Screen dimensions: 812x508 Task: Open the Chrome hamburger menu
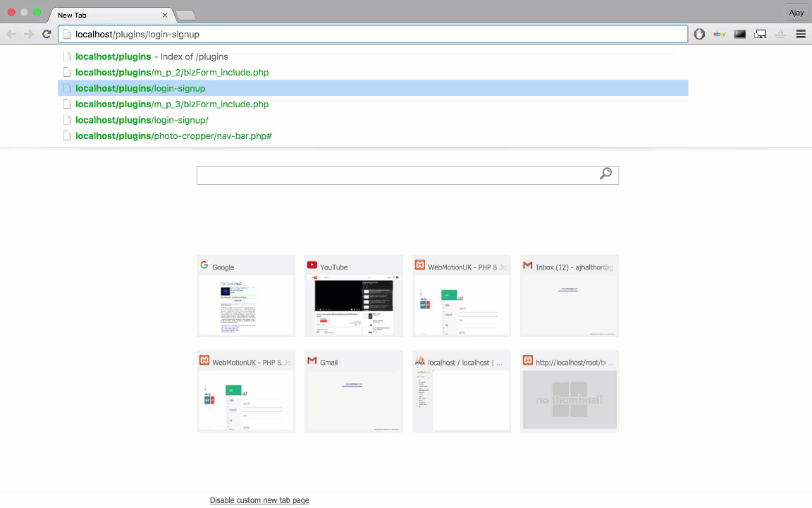pos(801,34)
